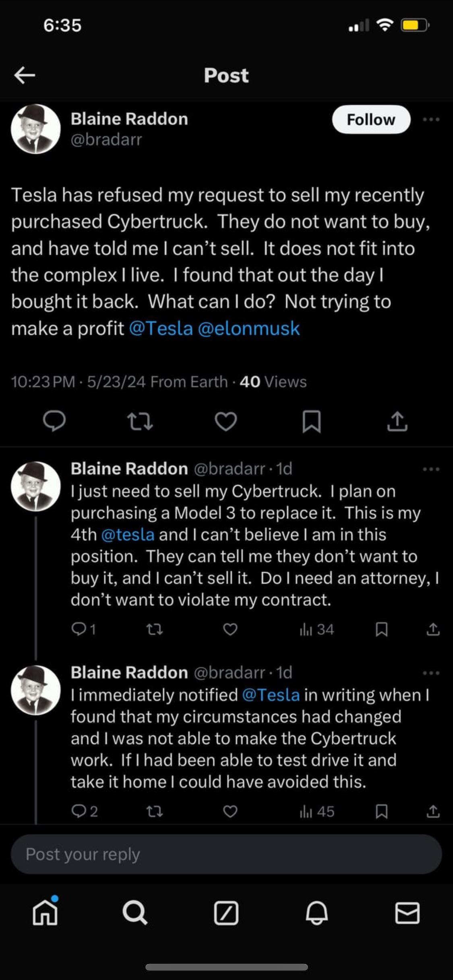The image size is (453, 980).
Task: Open @elonmusk mention link
Action: click(x=249, y=329)
